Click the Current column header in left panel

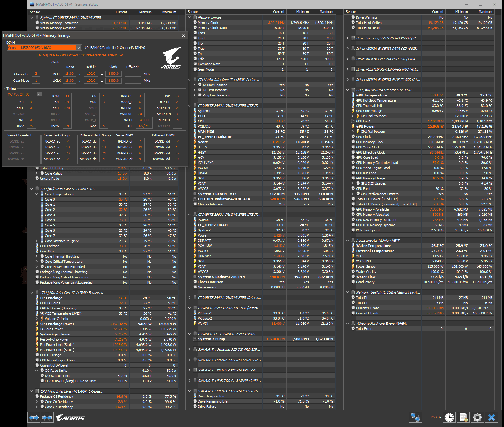(x=117, y=12)
